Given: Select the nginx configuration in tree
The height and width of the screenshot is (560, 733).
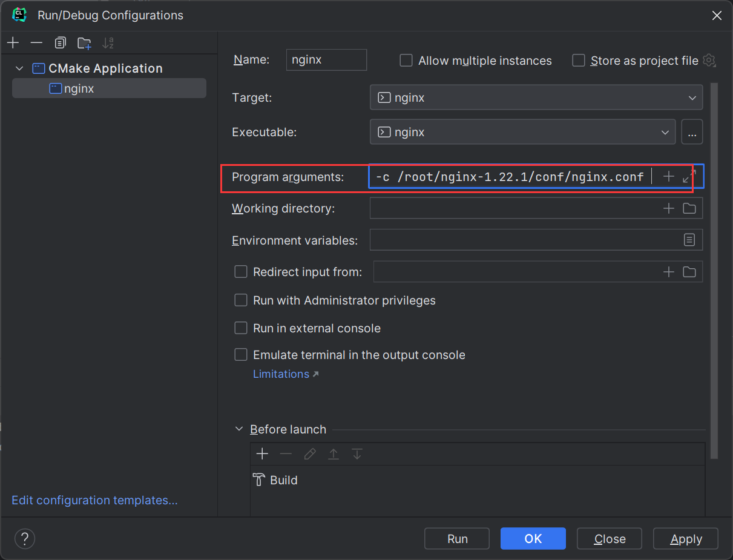Looking at the screenshot, I should click(109, 88).
